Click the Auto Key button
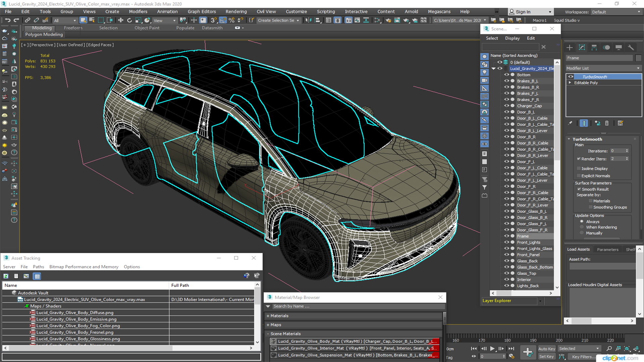Screen dimensions: 644x362 tap(547, 349)
